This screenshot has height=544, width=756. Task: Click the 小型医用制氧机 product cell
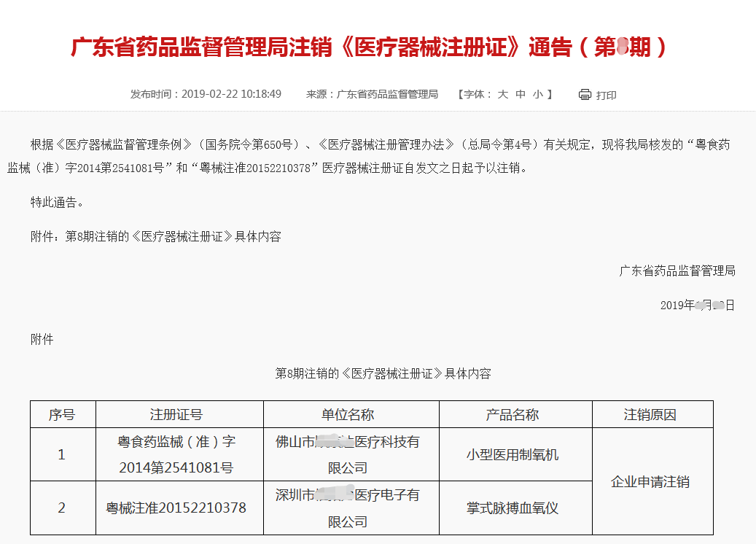click(x=513, y=454)
